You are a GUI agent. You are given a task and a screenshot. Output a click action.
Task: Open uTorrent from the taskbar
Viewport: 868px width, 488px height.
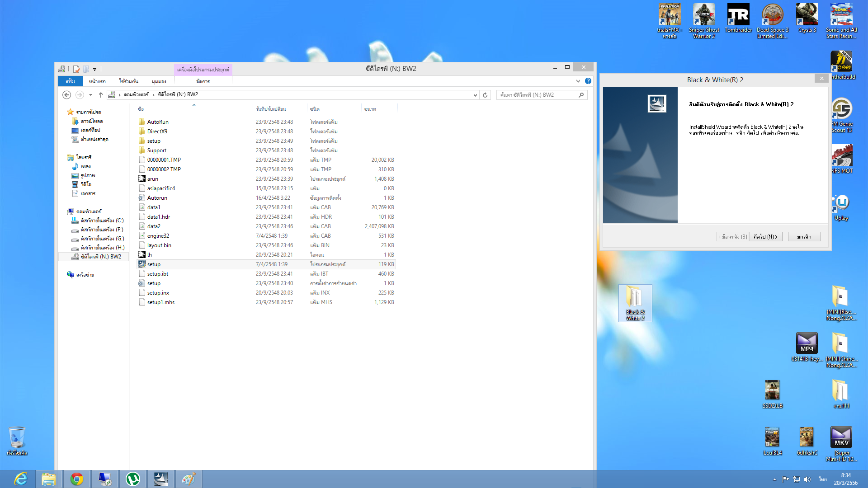tap(132, 479)
